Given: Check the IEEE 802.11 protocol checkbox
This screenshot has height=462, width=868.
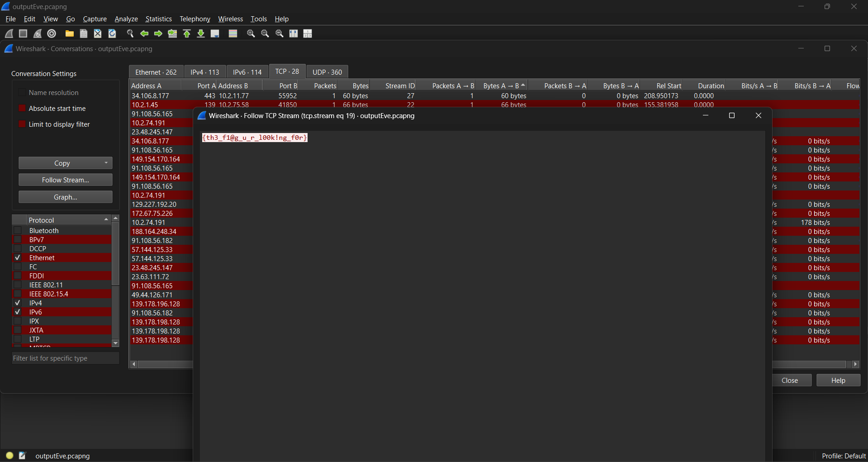Looking at the screenshot, I should pyautogui.click(x=18, y=285).
